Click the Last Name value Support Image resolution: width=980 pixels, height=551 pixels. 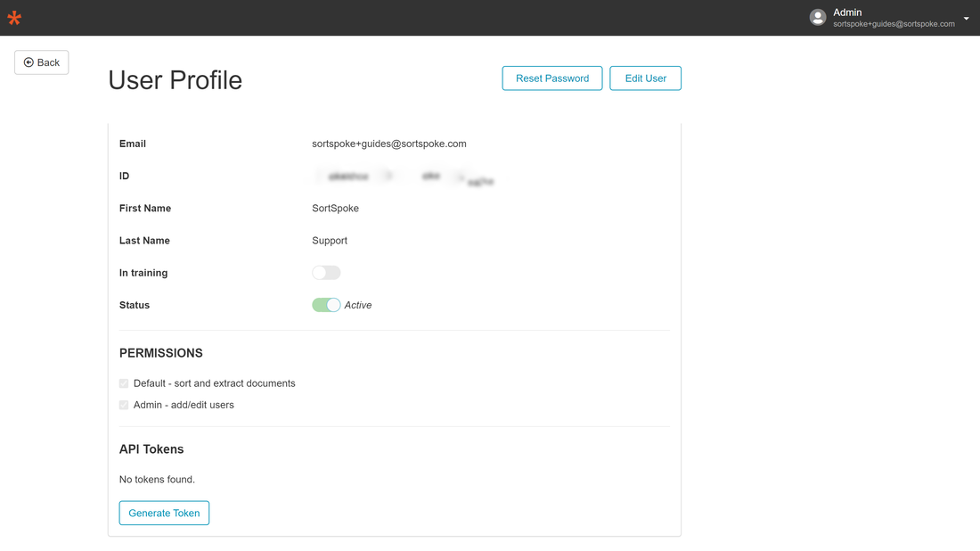coord(330,241)
